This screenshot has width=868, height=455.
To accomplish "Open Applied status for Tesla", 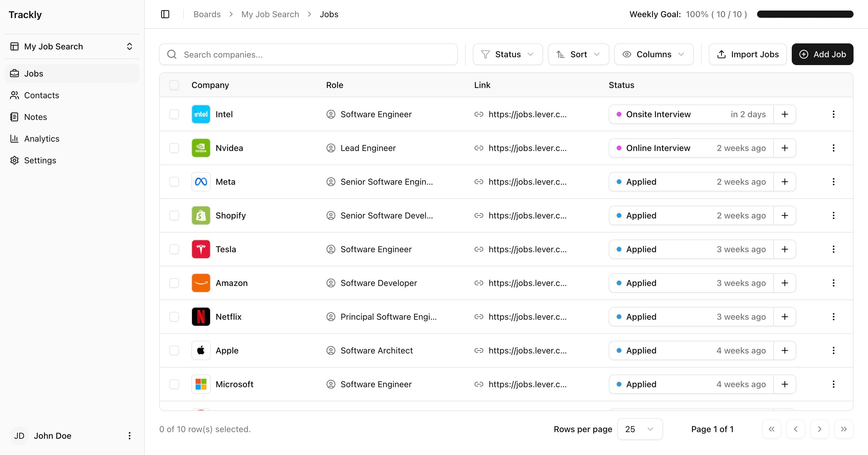I will [691, 249].
